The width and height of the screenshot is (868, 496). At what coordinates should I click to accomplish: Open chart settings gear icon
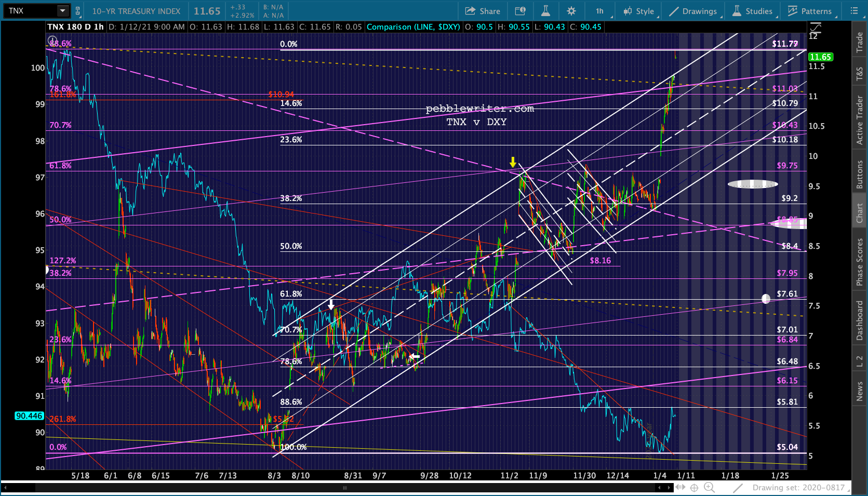[x=571, y=11]
